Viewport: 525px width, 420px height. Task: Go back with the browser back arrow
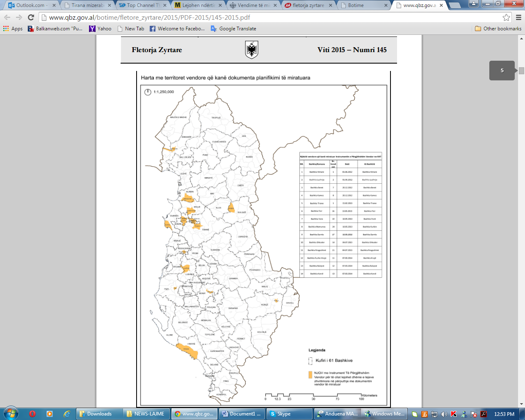[x=7, y=17]
